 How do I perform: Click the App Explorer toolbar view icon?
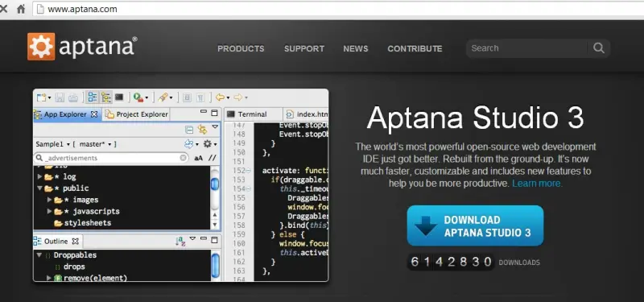[93, 97]
